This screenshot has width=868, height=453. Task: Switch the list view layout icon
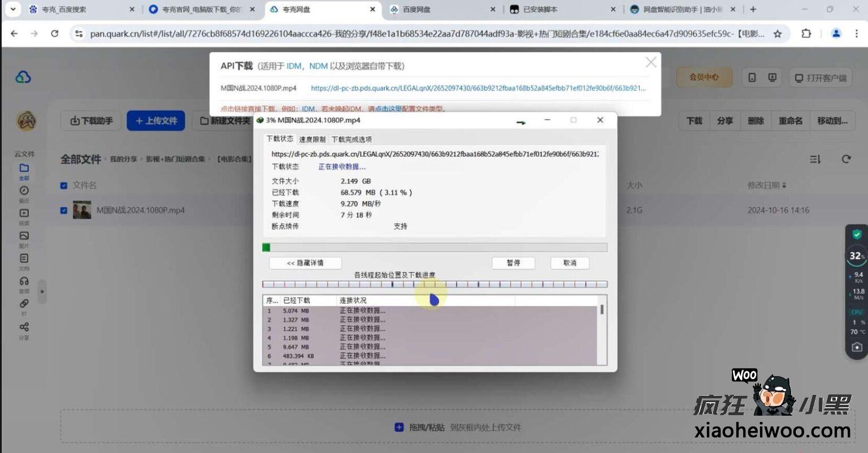coord(815,159)
